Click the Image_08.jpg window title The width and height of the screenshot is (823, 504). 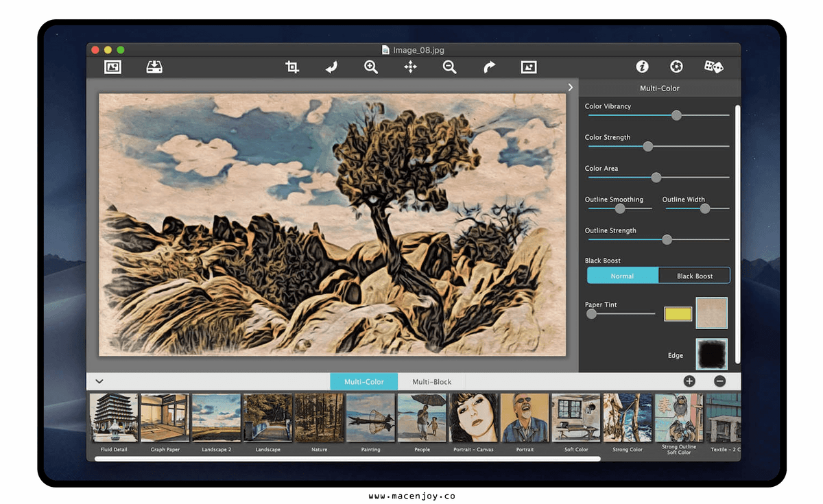pos(418,50)
